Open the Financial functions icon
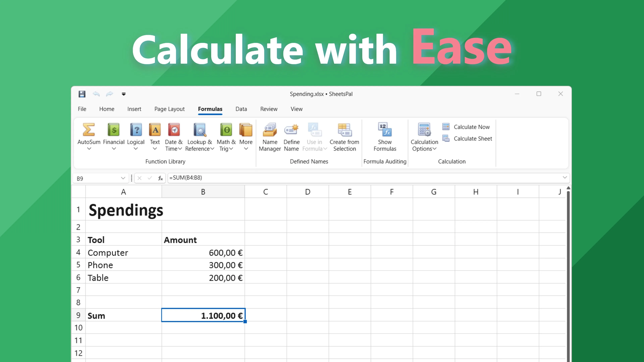Screen dimensions: 644x362 [114, 130]
